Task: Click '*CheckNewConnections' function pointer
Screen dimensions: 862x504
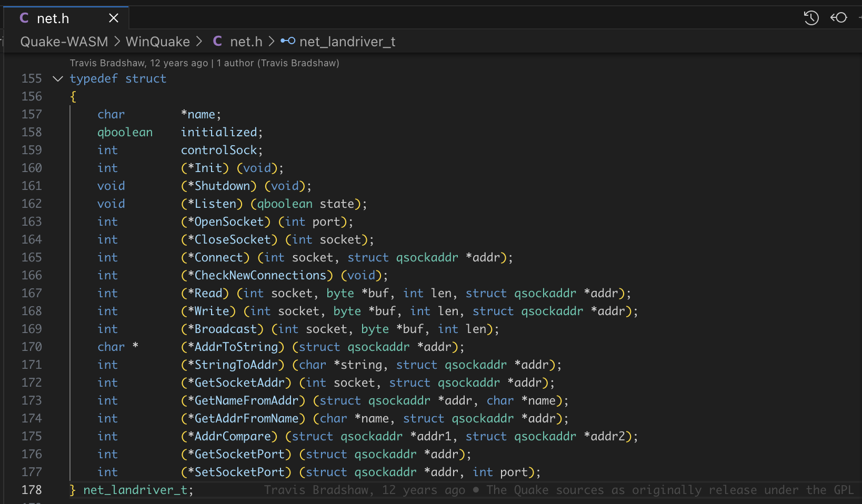Action: [x=257, y=276]
